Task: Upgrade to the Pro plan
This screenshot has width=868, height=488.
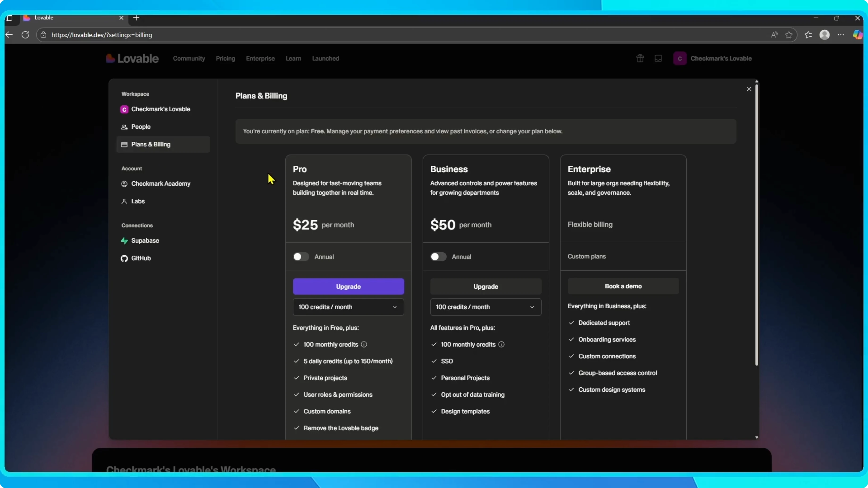Action: pyautogui.click(x=348, y=286)
